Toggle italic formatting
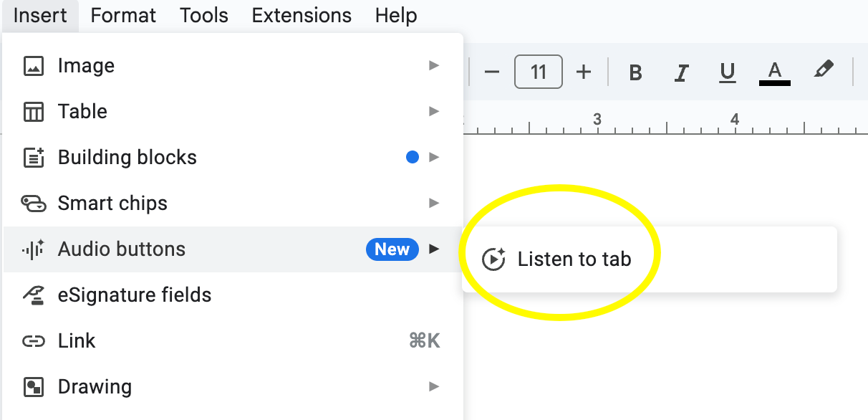This screenshot has height=420, width=868. coord(682,72)
